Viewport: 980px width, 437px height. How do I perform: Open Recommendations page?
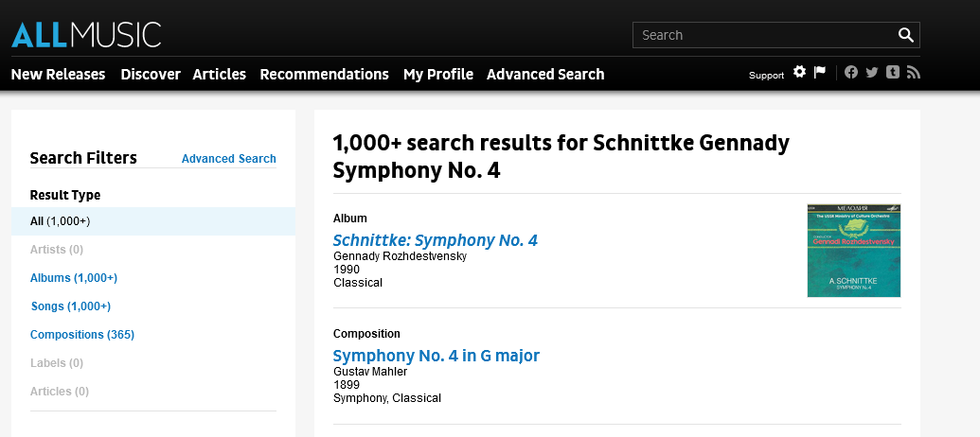pyautogui.click(x=324, y=74)
